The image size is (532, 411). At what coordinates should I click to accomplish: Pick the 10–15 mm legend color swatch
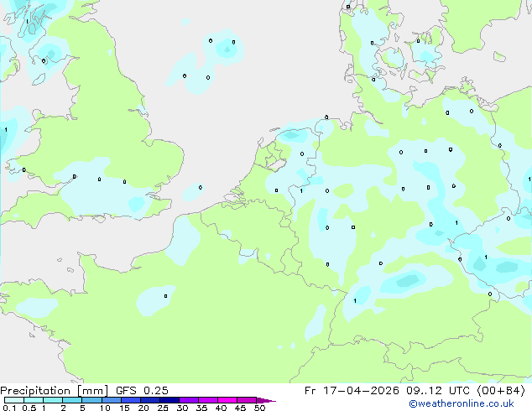point(112,400)
